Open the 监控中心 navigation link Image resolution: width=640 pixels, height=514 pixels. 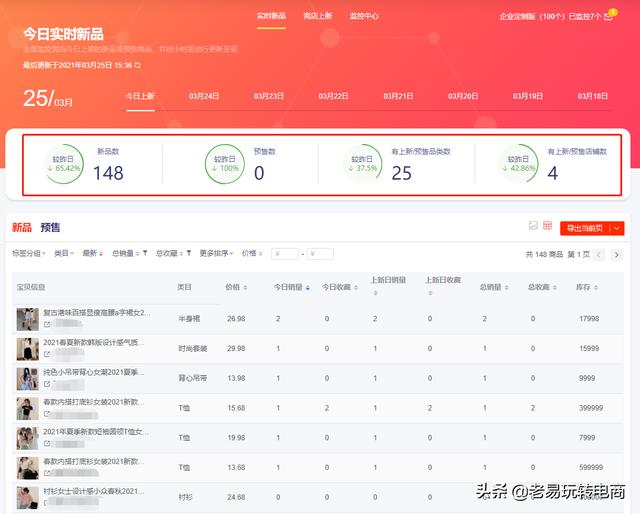click(364, 16)
